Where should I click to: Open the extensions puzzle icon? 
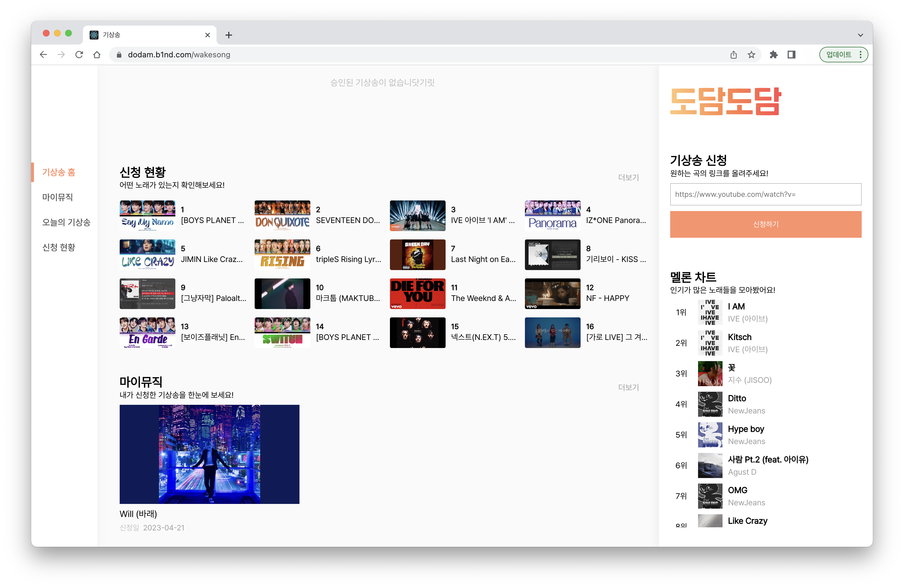pos(773,55)
